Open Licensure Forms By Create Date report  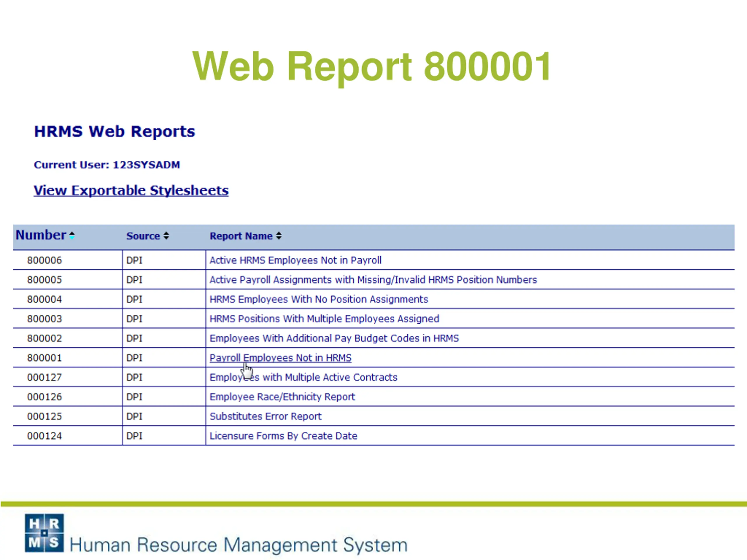click(x=283, y=436)
